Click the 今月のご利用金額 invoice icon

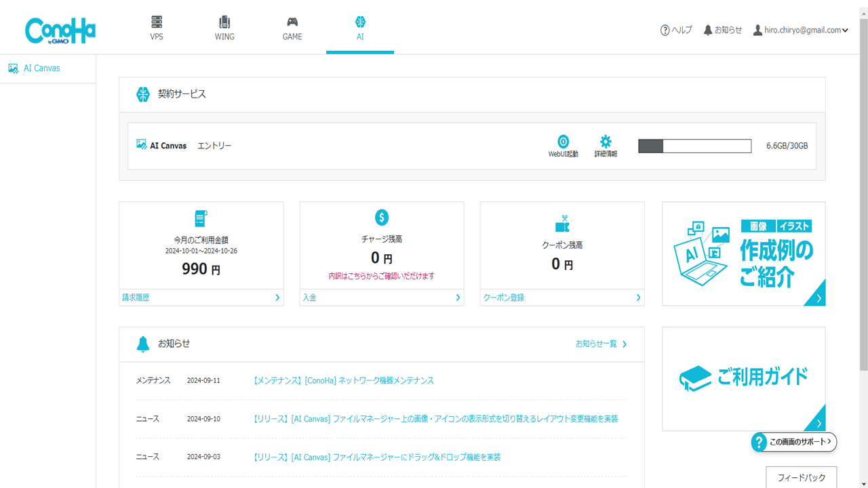[x=201, y=218]
